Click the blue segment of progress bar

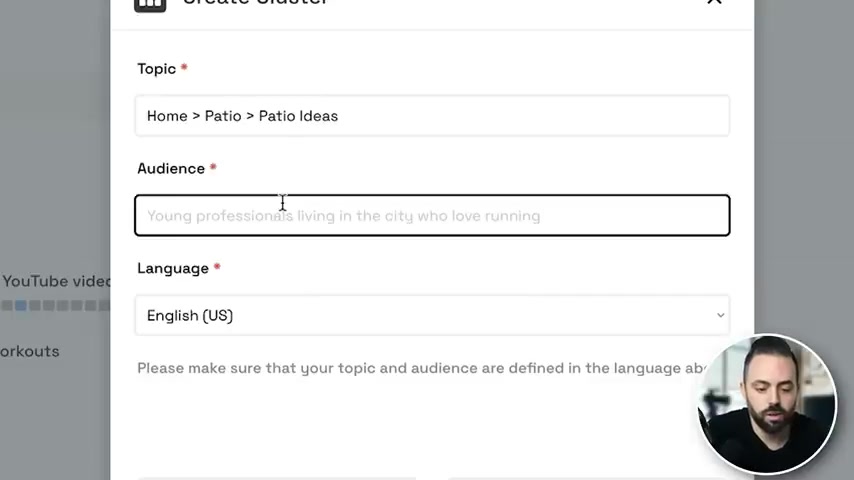click(20, 306)
